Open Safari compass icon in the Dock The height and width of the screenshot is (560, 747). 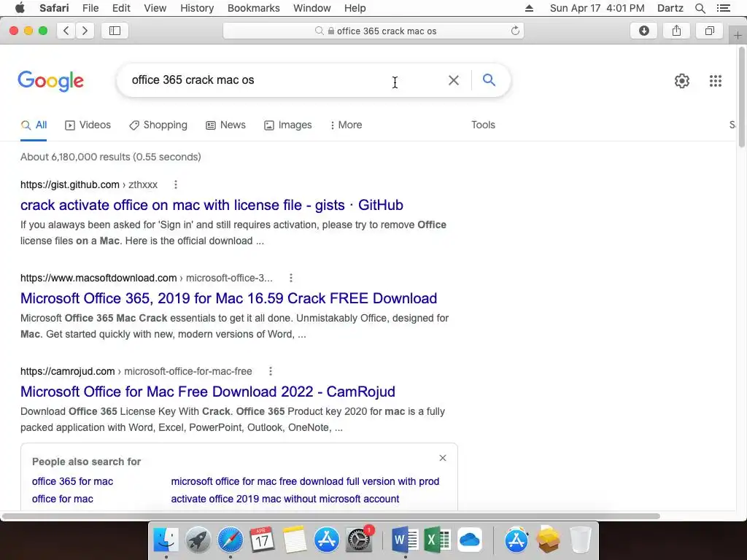pos(230,540)
